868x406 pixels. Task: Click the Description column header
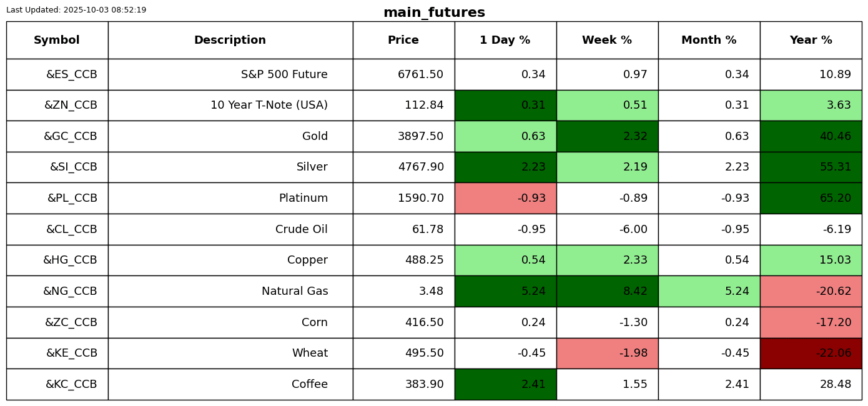click(230, 40)
